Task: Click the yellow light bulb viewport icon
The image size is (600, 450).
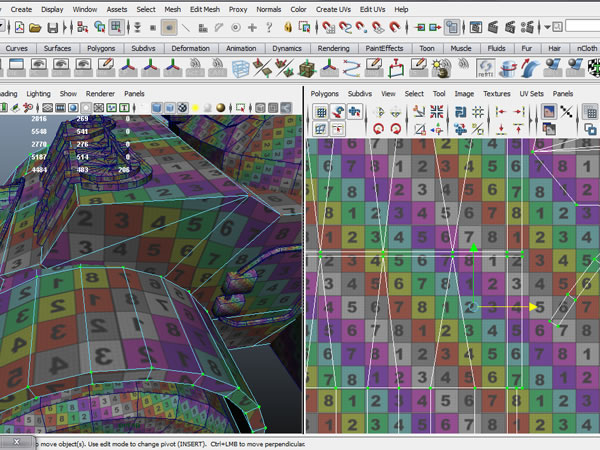Action: (195, 108)
